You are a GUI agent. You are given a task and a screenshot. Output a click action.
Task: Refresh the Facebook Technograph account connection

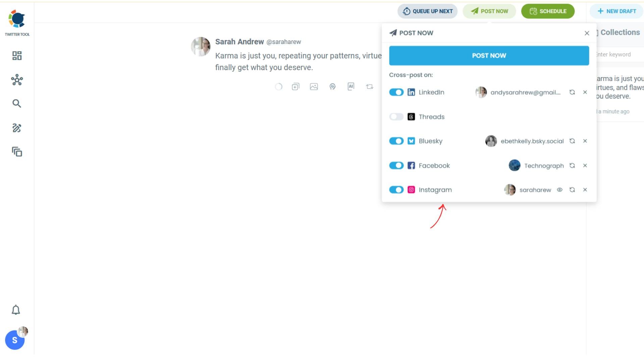click(572, 166)
